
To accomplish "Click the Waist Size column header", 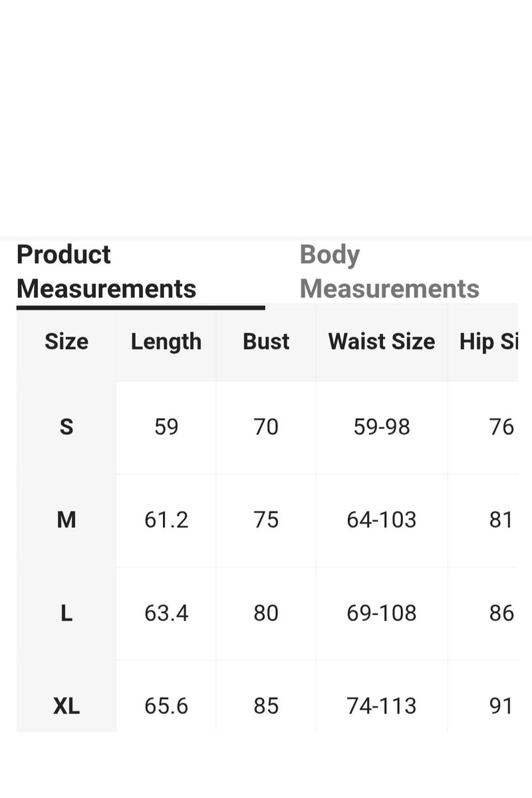I will [x=382, y=342].
